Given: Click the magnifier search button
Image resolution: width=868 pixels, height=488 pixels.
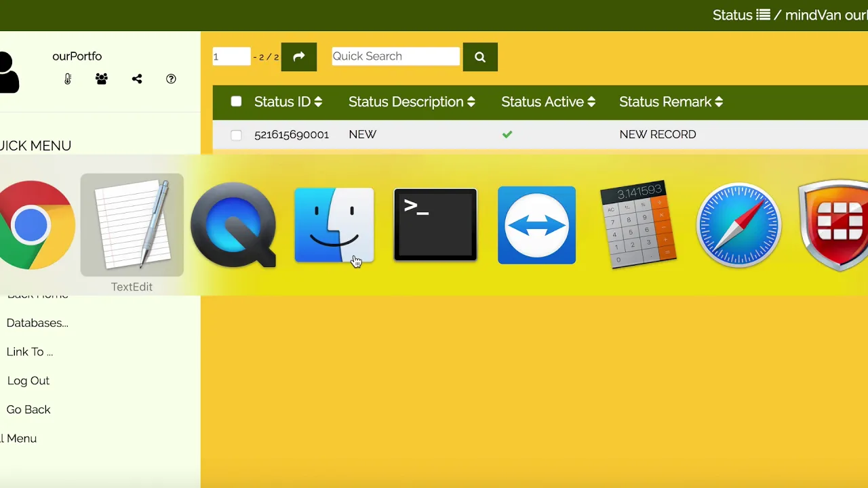Looking at the screenshot, I should pos(480,57).
